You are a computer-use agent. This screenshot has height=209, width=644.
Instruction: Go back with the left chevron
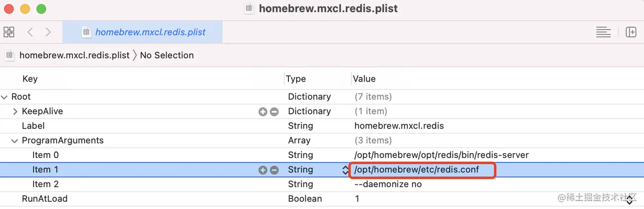[x=30, y=32]
